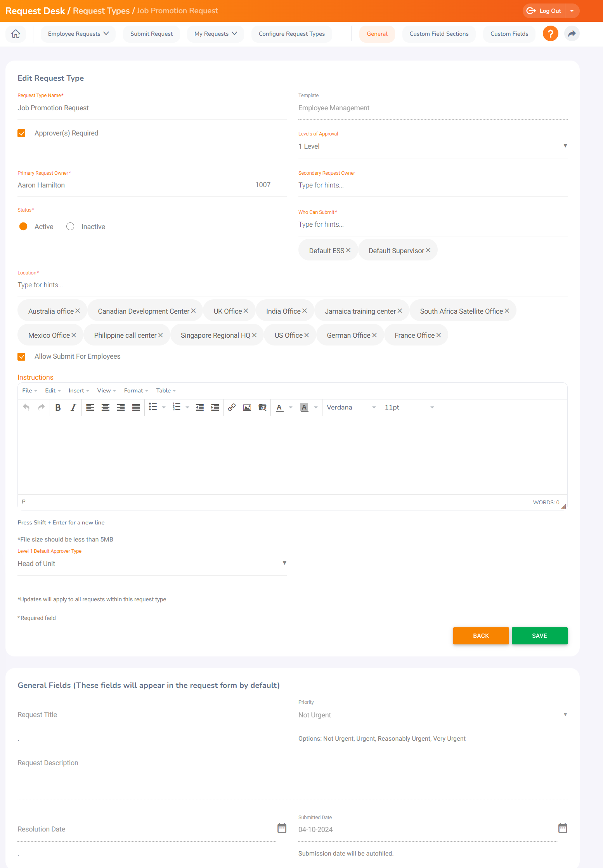Open Level 1 Default Approver Type dropdown
The height and width of the screenshot is (868, 603).
point(152,564)
